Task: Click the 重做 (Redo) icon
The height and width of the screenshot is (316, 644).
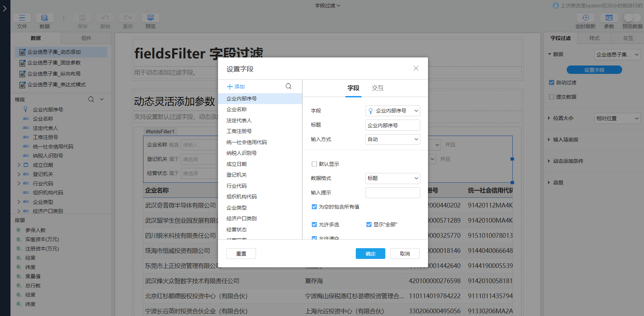Action: click(127, 20)
